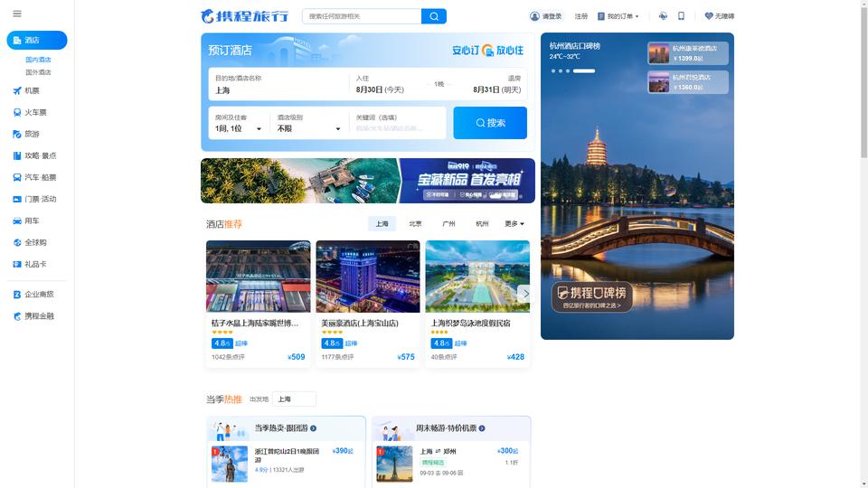Click 请登录 login link text
Image resolution: width=868 pixels, height=488 pixels.
pos(552,16)
